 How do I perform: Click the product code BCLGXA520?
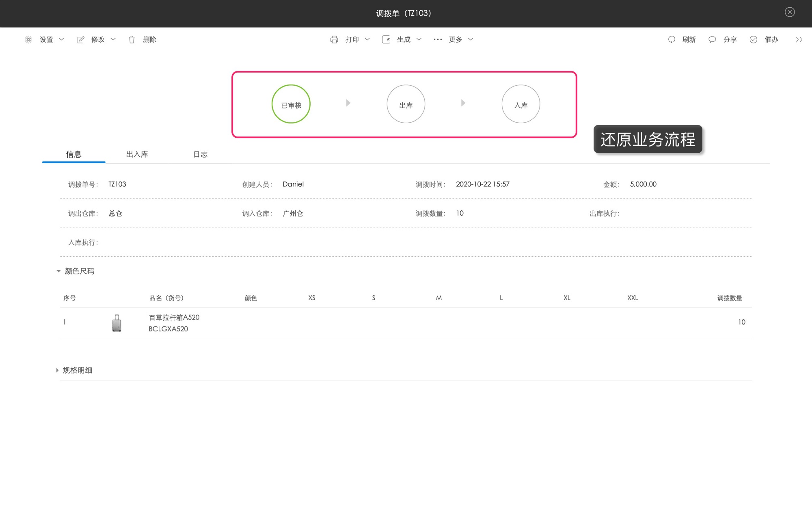point(168,329)
